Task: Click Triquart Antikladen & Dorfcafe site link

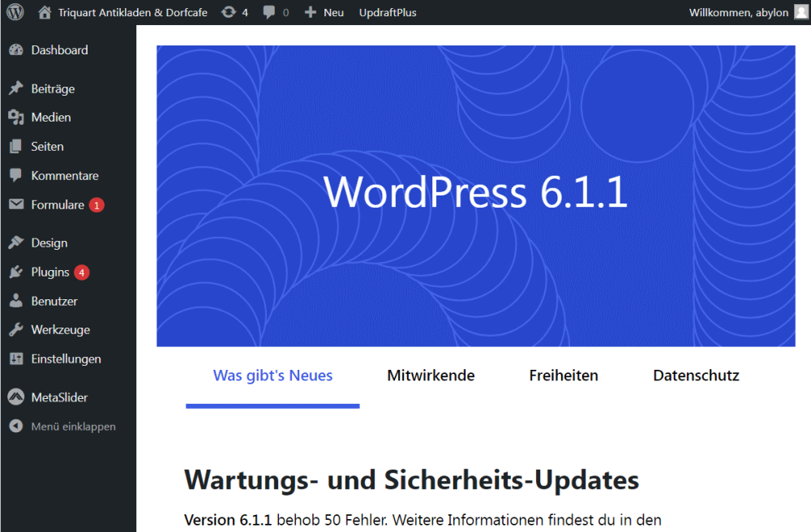Action: click(x=132, y=12)
